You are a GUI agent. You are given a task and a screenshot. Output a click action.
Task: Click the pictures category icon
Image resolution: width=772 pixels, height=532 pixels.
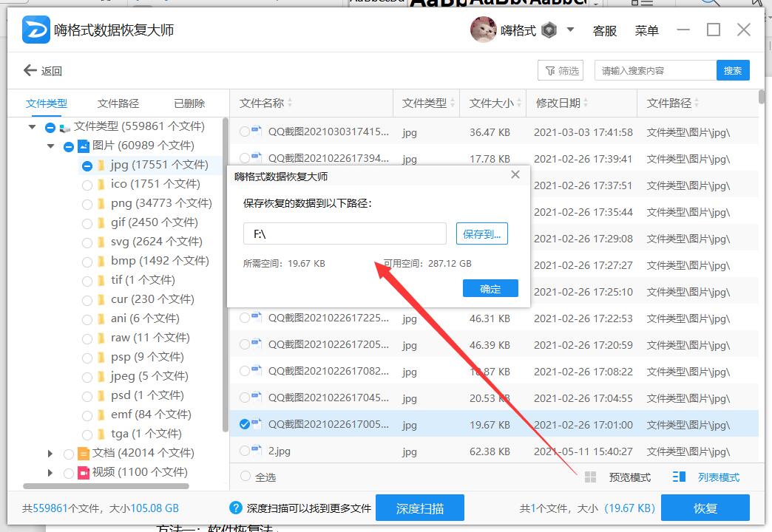[84, 146]
